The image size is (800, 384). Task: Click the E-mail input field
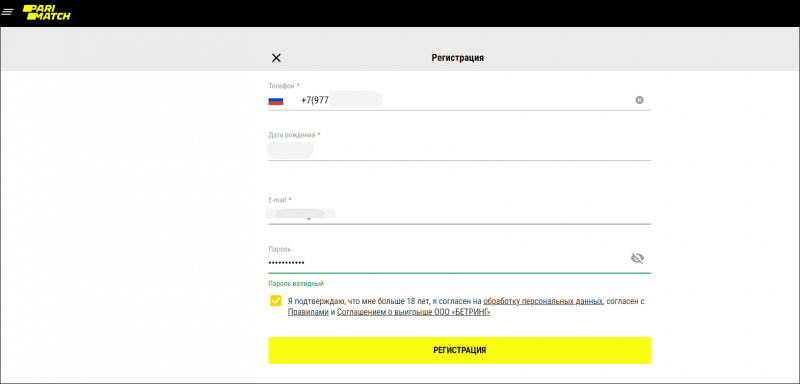pos(459,215)
